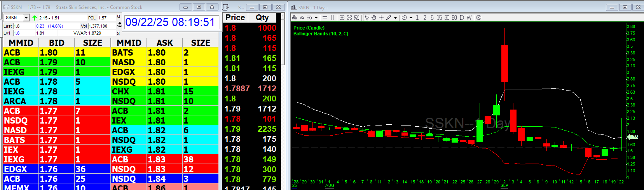The width and height of the screenshot is (644, 190).
Task: Click the Qty column header in time and sales
Action: click(262, 17)
